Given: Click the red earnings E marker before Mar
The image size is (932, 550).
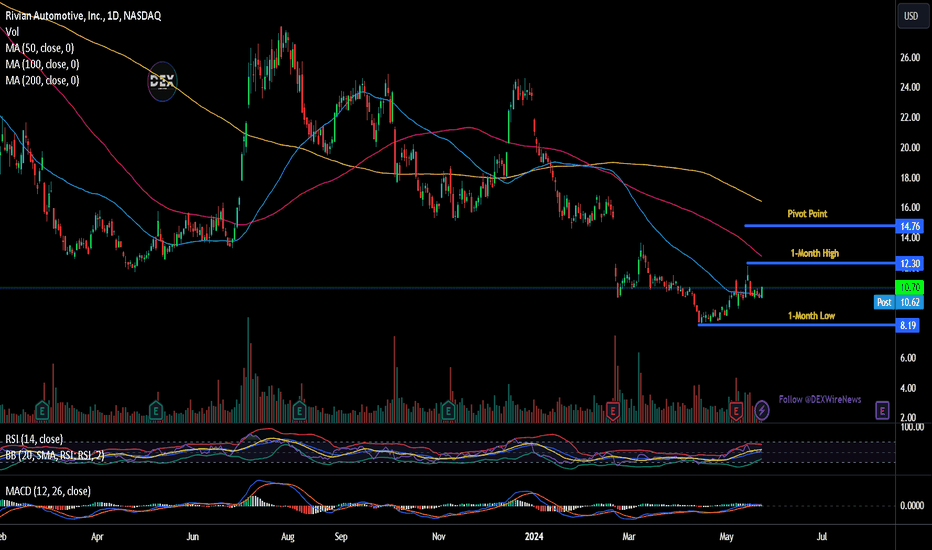Looking at the screenshot, I should tap(613, 410).
